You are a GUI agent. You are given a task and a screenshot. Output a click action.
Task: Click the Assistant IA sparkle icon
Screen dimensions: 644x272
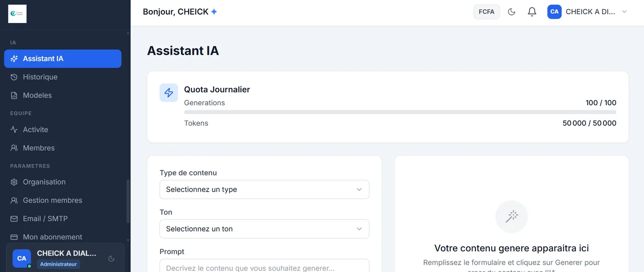pos(14,59)
